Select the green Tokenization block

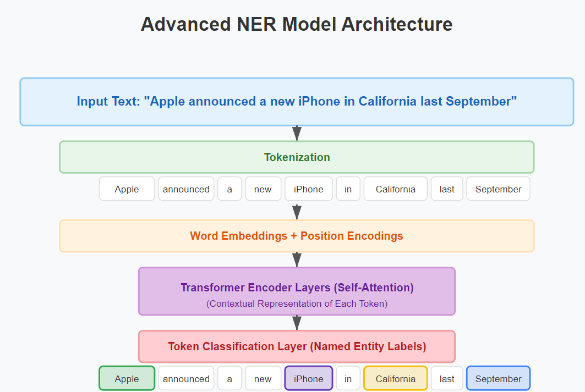point(297,157)
